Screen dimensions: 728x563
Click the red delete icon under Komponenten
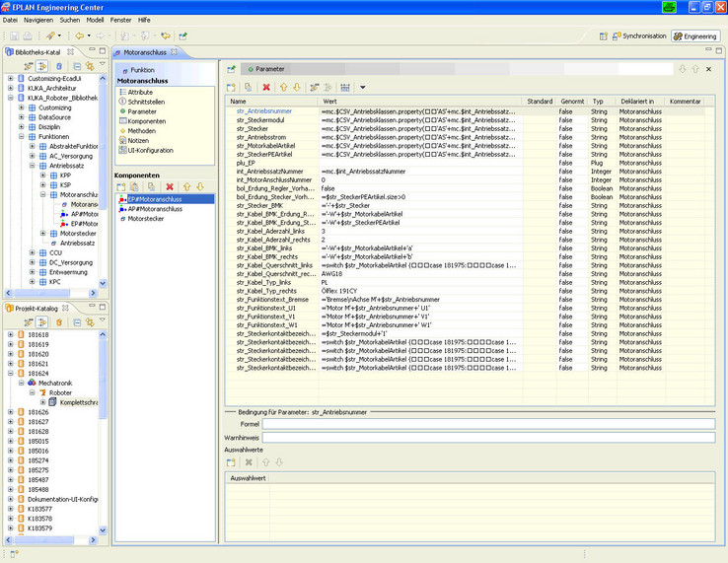pyautogui.click(x=170, y=186)
